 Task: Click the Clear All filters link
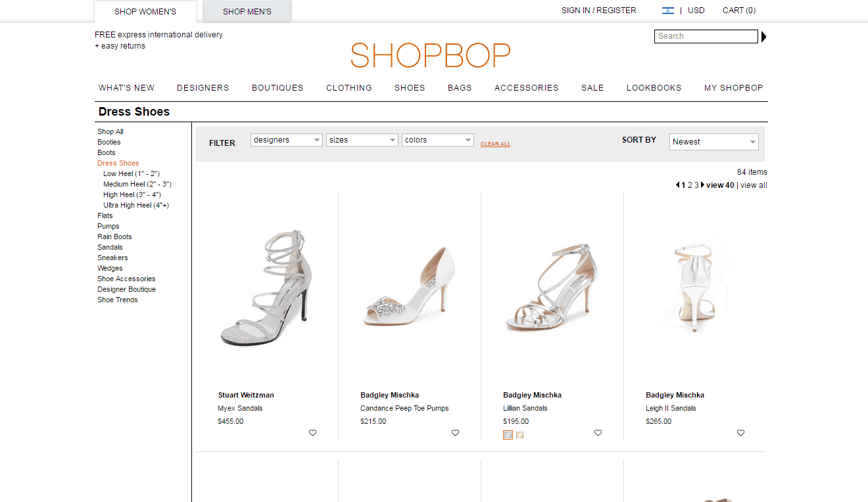[x=495, y=144]
